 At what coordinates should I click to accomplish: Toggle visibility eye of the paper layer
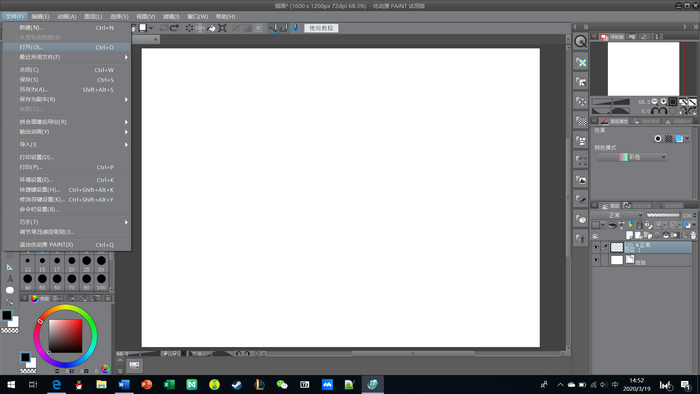(596, 260)
